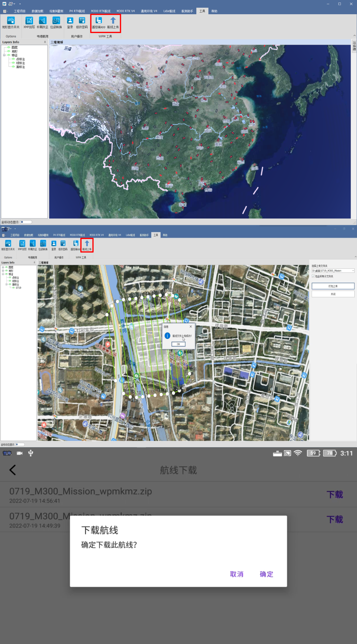Viewport: 357px width, 644px height.
Task: Confirm upload success dialog with OK
Action: point(178,344)
